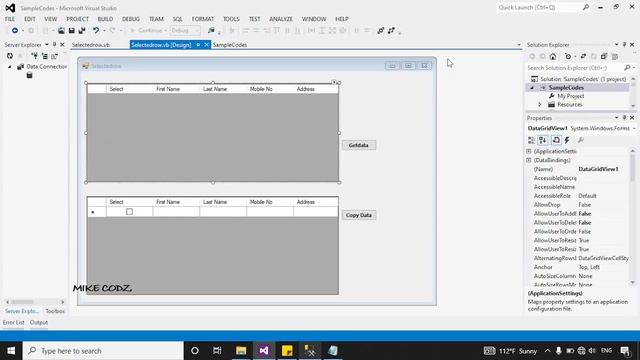Viewport: 640px width, 360px height.
Task: Open Visual Studio from the taskbar
Action: pyautogui.click(x=264, y=350)
